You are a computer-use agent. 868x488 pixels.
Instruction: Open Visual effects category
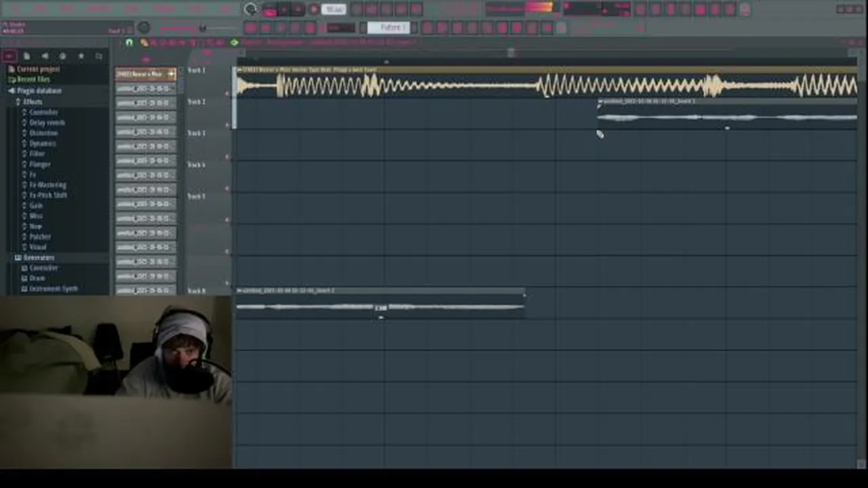point(38,247)
